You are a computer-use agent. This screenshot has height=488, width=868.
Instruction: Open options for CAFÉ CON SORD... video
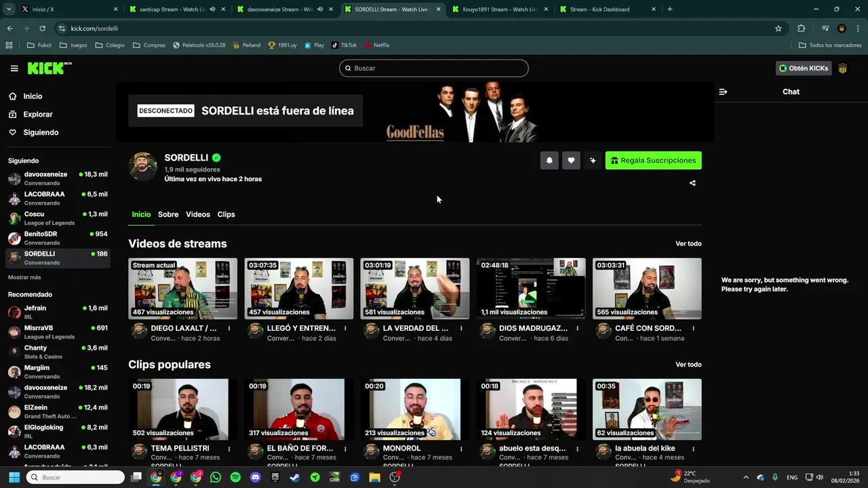(x=693, y=328)
